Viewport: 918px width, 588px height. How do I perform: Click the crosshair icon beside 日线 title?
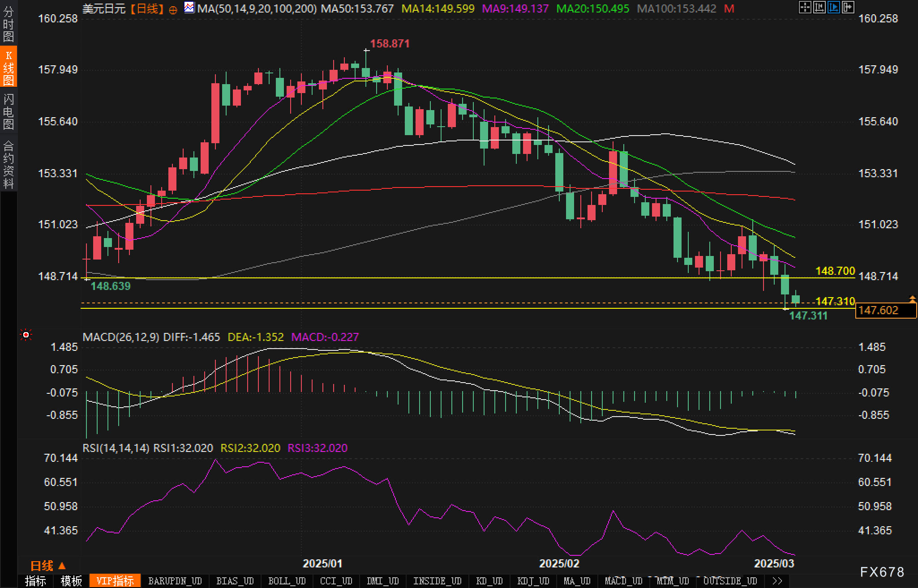[x=173, y=10]
